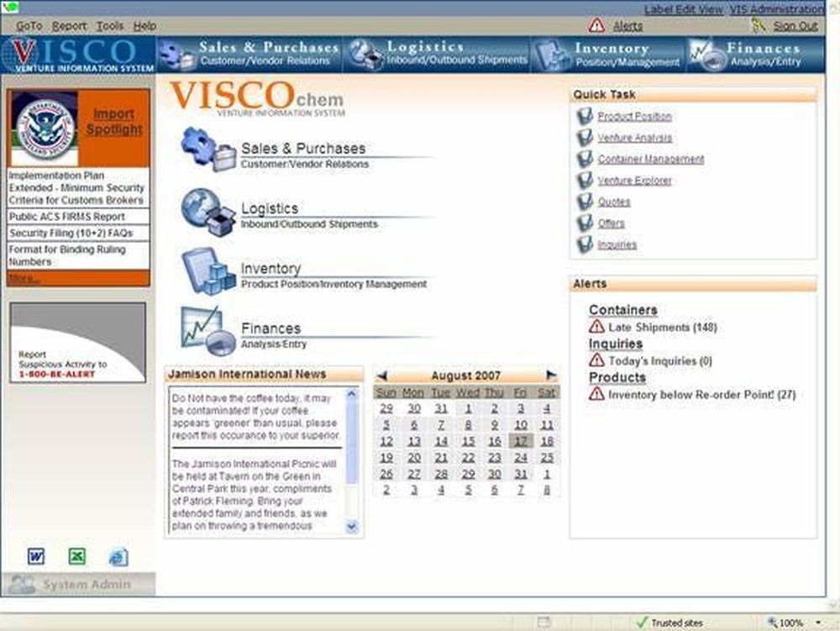Viewport: 840px width, 631px height.
Task: Open Security Filing (10+2) FAQs item
Action: tap(78, 233)
